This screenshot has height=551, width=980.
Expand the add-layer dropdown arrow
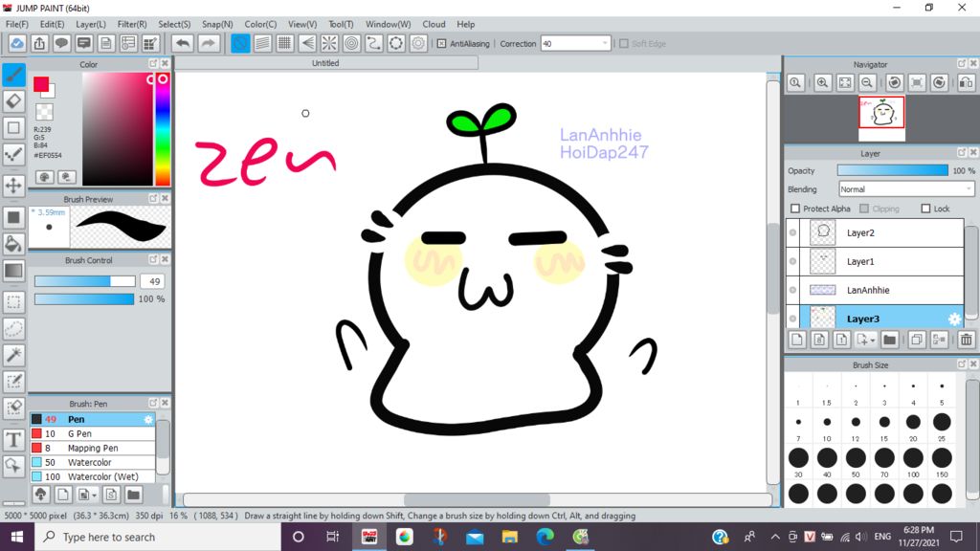873,341
